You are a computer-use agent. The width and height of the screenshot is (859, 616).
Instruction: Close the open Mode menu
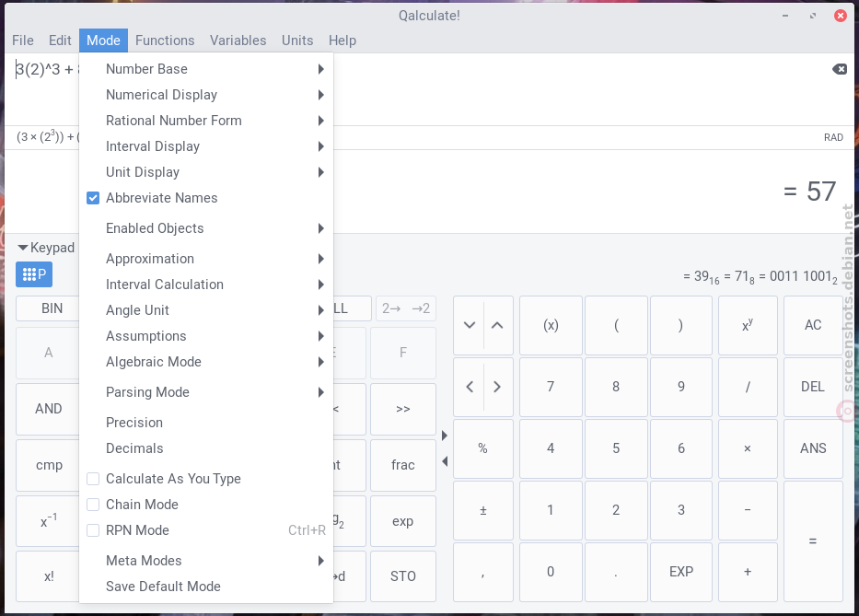(x=103, y=41)
